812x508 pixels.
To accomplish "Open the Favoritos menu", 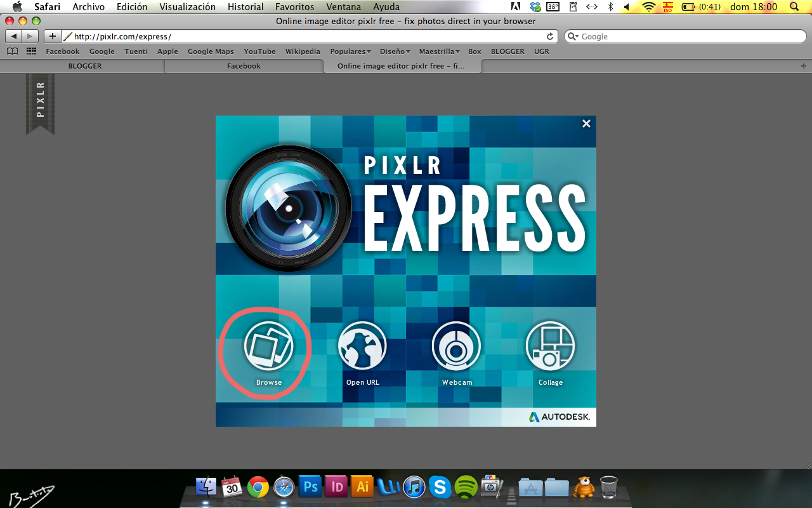I will [294, 7].
